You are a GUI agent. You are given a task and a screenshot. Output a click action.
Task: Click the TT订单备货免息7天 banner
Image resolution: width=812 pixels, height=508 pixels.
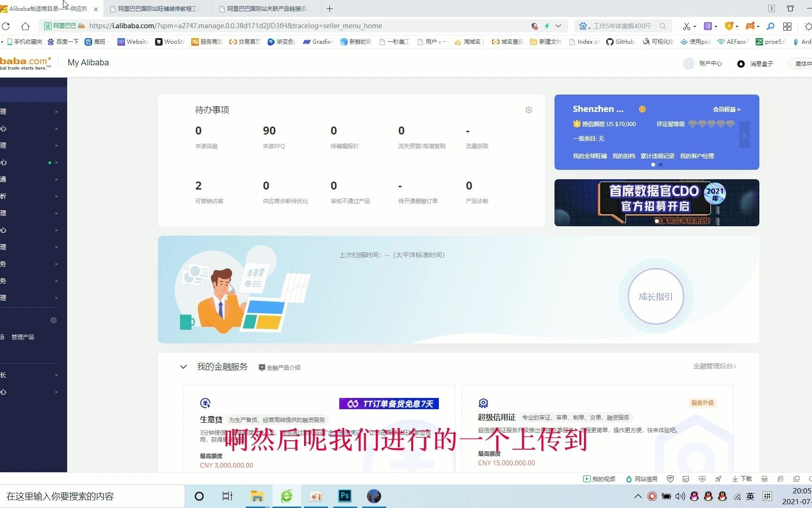point(389,404)
